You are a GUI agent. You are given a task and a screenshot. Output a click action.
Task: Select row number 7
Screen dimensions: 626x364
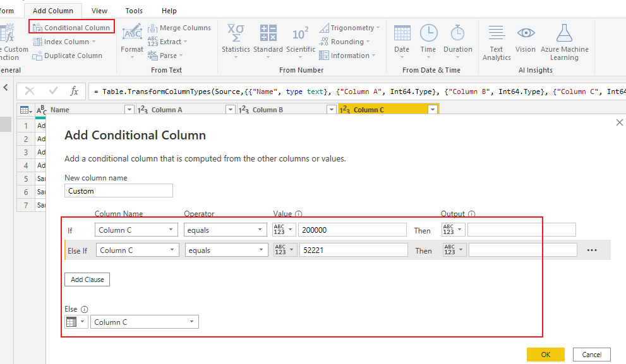(x=26, y=205)
